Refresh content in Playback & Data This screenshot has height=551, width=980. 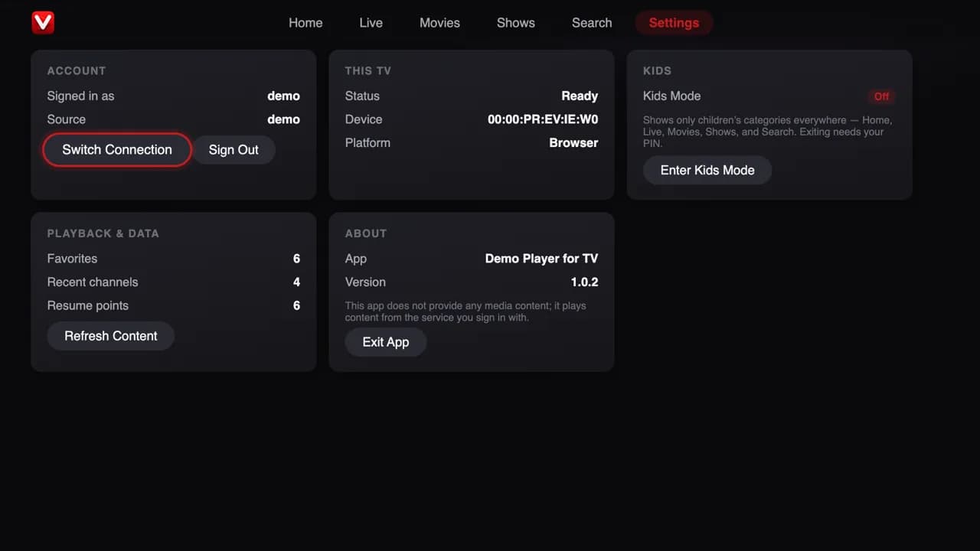[x=111, y=336]
